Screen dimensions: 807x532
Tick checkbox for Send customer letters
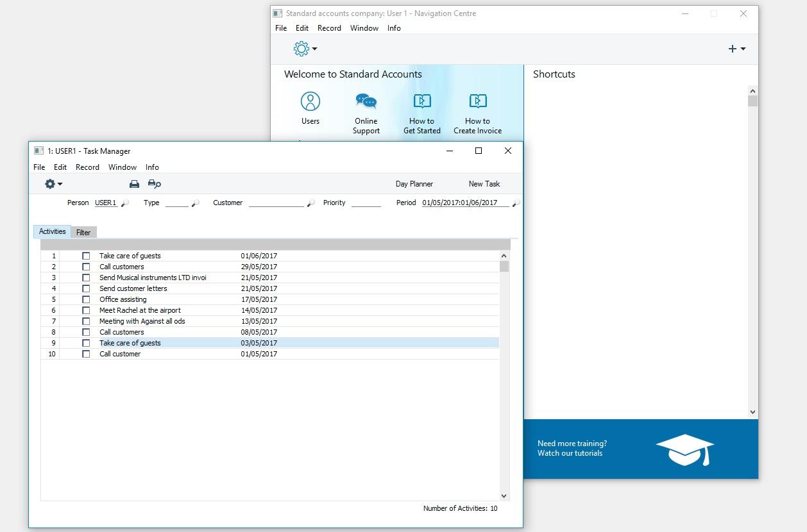[x=86, y=288]
